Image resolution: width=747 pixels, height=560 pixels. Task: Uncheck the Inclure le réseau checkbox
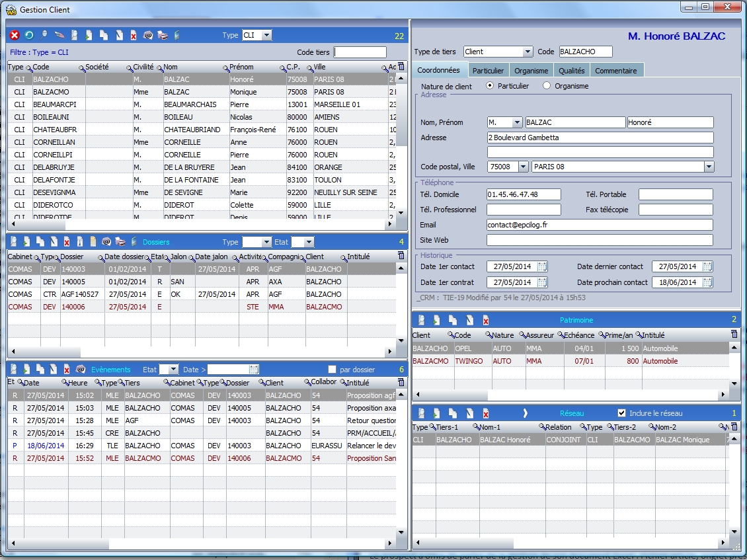[x=621, y=413]
